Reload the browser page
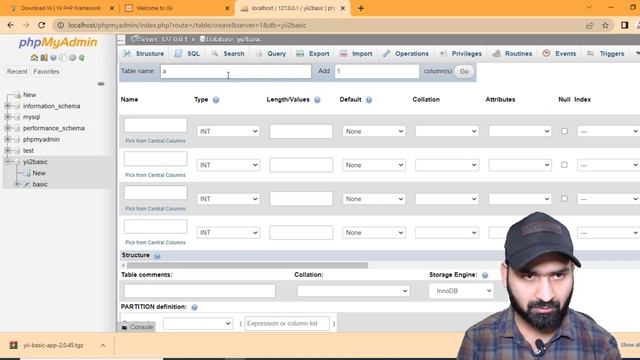This screenshot has height=360, width=640. click(42, 25)
